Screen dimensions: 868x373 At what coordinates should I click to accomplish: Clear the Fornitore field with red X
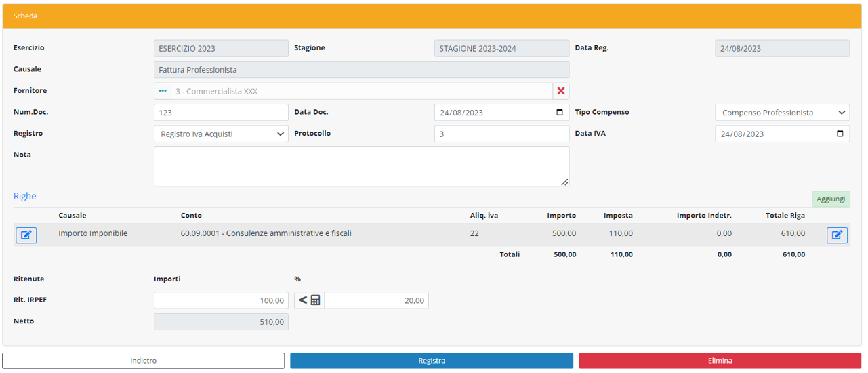point(561,91)
